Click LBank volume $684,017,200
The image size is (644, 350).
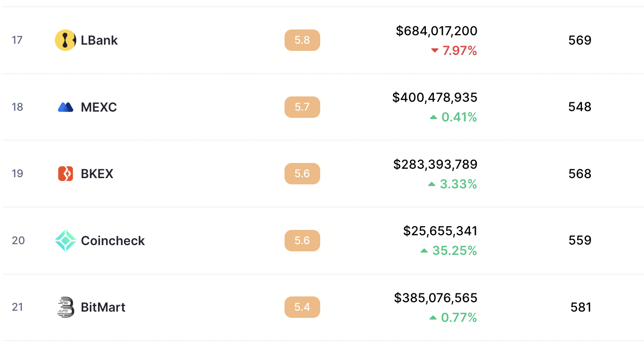pyautogui.click(x=437, y=31)
